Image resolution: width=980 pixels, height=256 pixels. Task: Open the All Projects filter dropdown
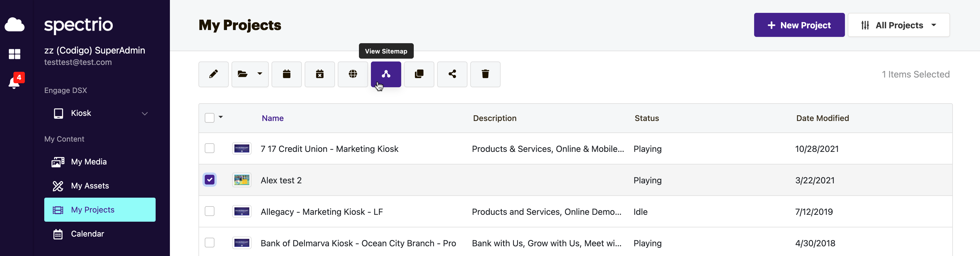click(899, 25)
